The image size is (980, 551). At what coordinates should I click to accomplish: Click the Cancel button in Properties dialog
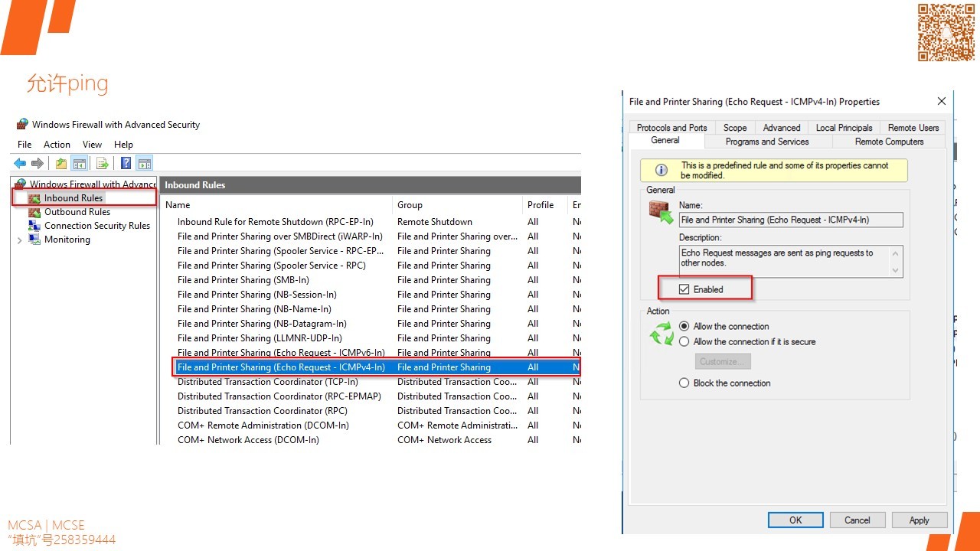pos(857,520)
